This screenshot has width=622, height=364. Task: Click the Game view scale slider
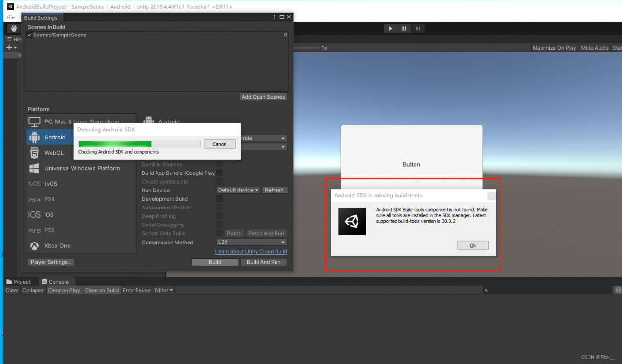point(306,48)
